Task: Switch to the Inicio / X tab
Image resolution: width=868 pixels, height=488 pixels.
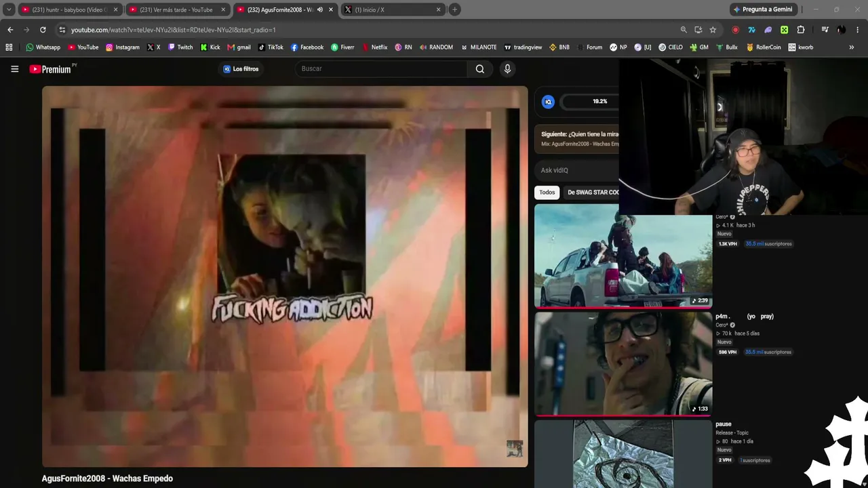Action: (x=392, y=9)
